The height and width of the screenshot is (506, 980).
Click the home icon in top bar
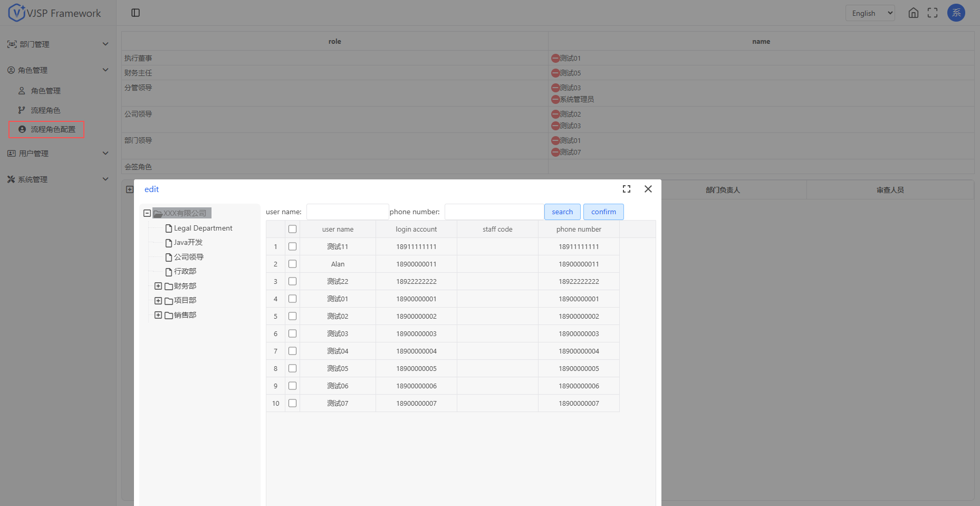coord(913,13)
